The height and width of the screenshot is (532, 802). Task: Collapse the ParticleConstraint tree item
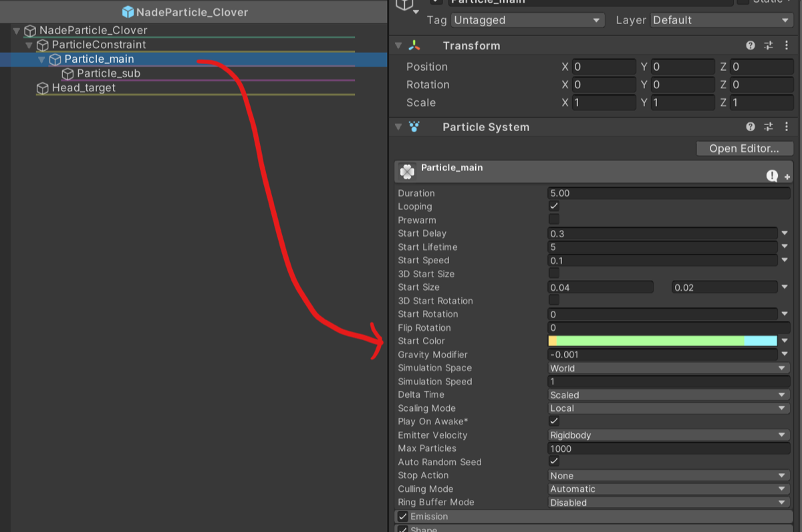pyautogui.click(x=29, y=45)
